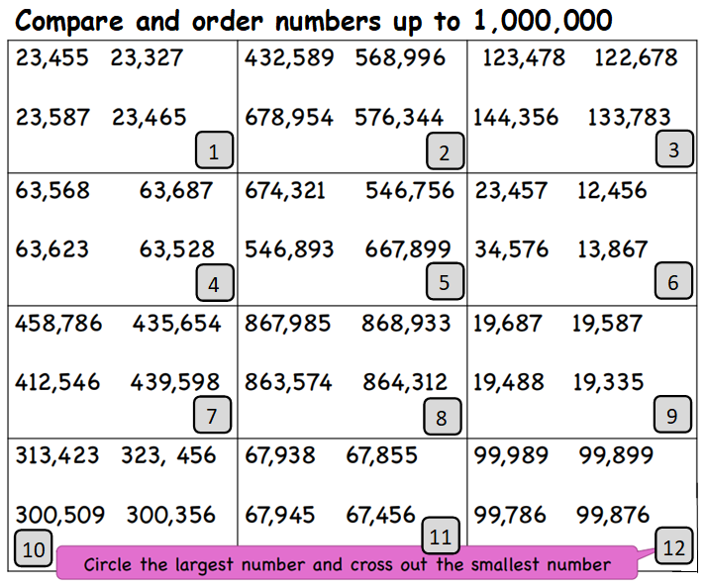
Task: Select the number 133,783
Action: pos(630,118)
